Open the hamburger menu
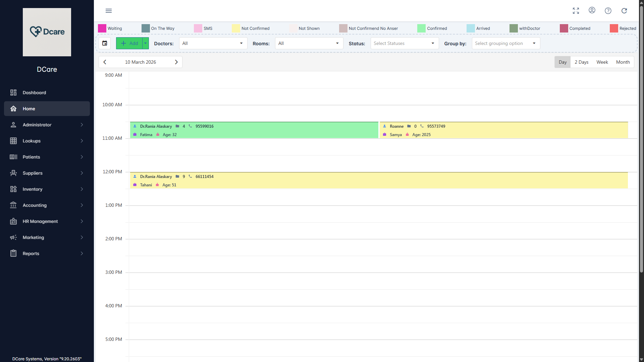This screenshot has height=362, width=644. (x=108, y=11)
